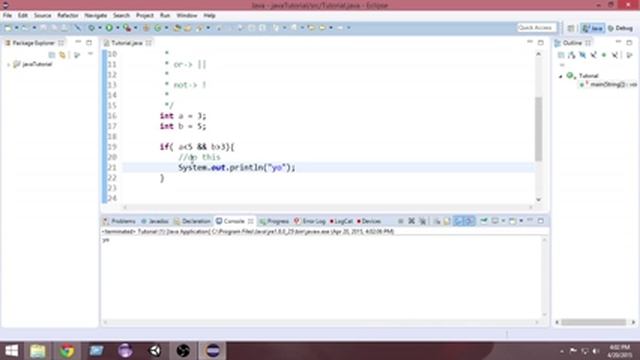Select the Tutorial.java editor tab

(x=127, y=43)
